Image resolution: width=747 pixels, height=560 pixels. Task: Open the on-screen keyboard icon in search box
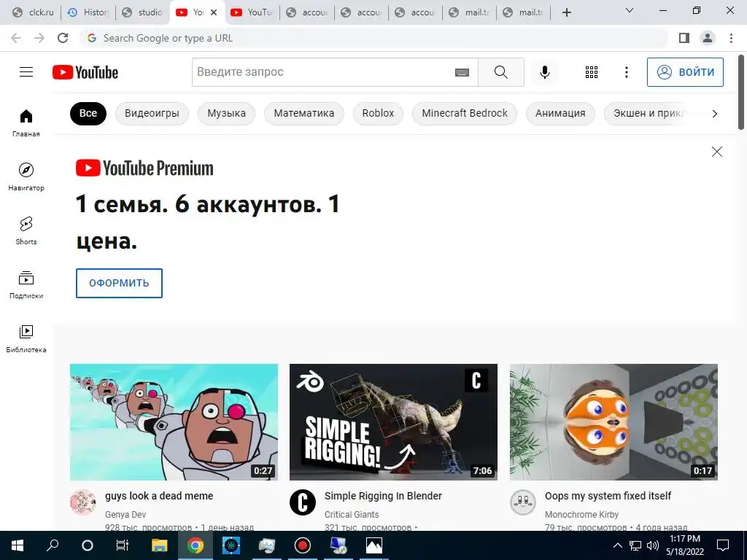(x=462, y=72)
